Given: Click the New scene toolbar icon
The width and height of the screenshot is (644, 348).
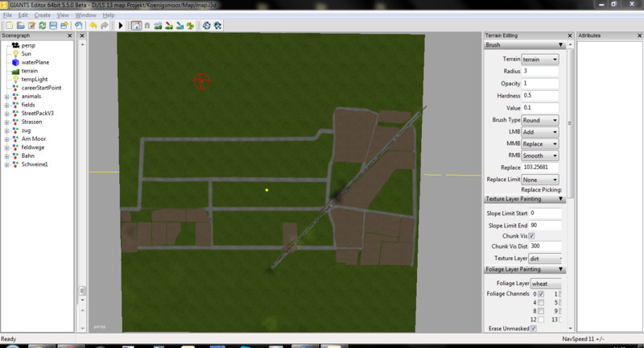Looking at the screenshot, I should click(x=8, y=26).
